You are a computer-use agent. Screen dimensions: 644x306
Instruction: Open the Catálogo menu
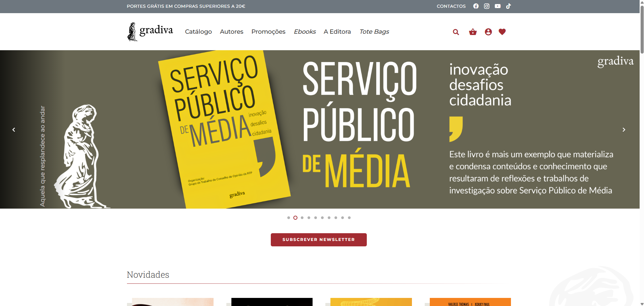198,32
